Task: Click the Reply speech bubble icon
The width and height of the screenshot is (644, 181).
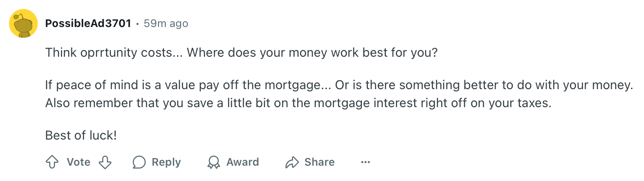Action: [x=139, y=162]
